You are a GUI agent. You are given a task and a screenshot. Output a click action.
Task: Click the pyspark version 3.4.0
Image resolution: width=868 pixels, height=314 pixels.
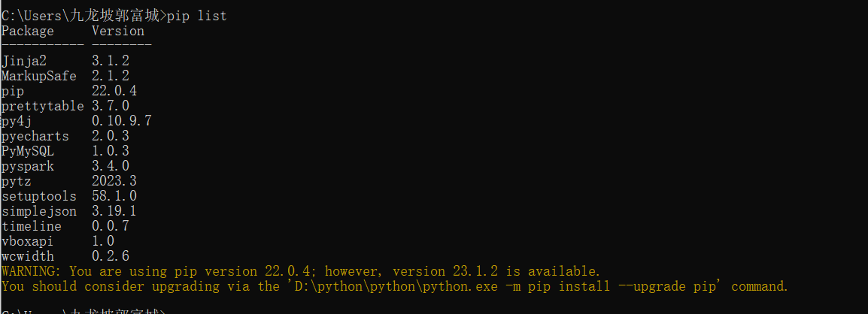pyautogui.click(x=111, y=166)
